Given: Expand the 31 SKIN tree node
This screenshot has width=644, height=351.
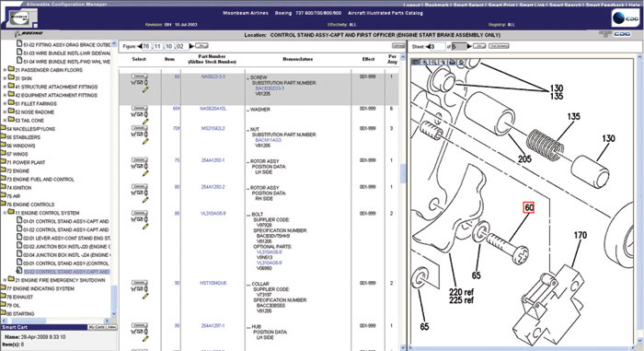Looking at the screenshot, I should [5, 78].
